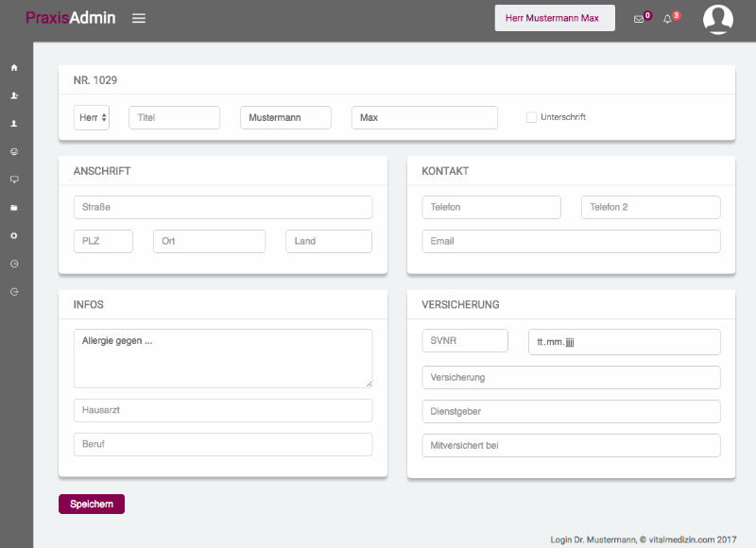Click the monitor icon in the sidebar
Viewport: 756px width, 548px height.
pyautogui.click(x=14, y=180)
